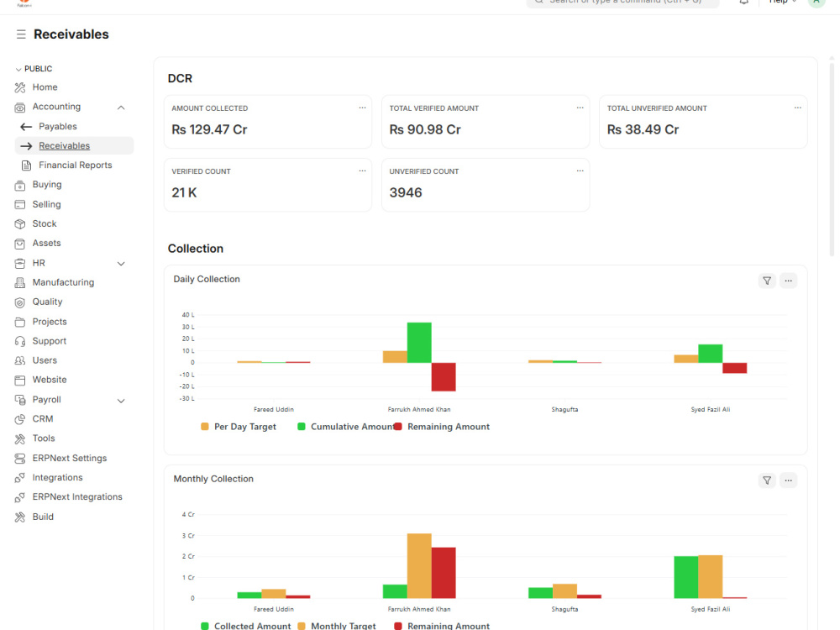This screenshot has width=840, height=630.
Task: Click the Amount Collected number card
Action: (x=268, y=122)
